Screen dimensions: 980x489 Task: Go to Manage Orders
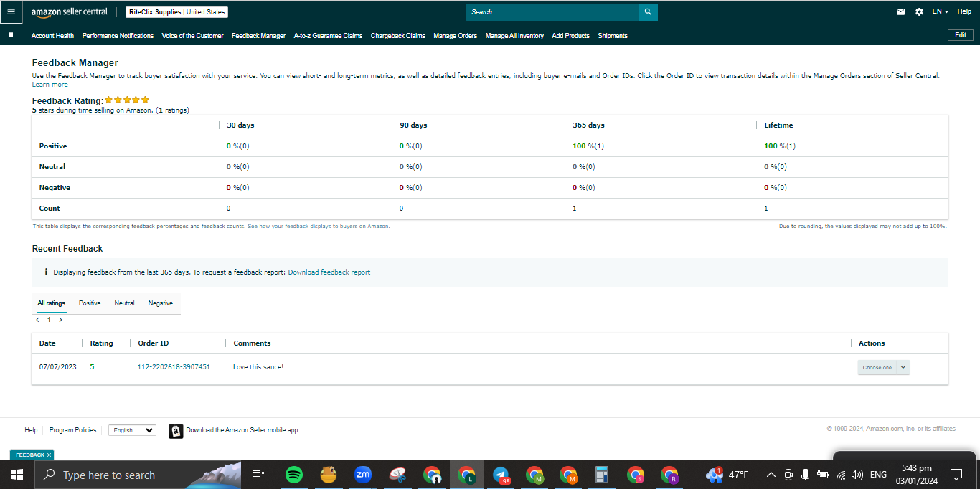(455, 36)
